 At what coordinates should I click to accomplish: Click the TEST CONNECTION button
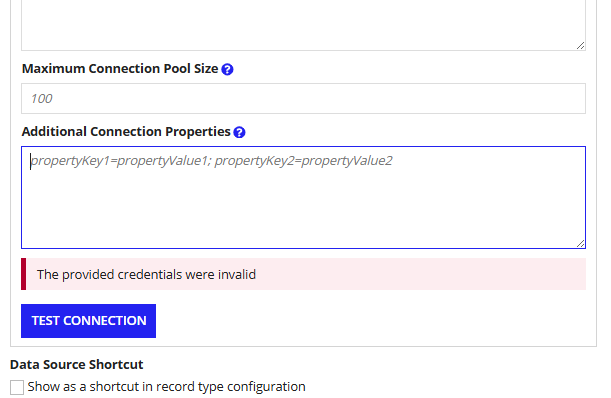tap(88, 321)
